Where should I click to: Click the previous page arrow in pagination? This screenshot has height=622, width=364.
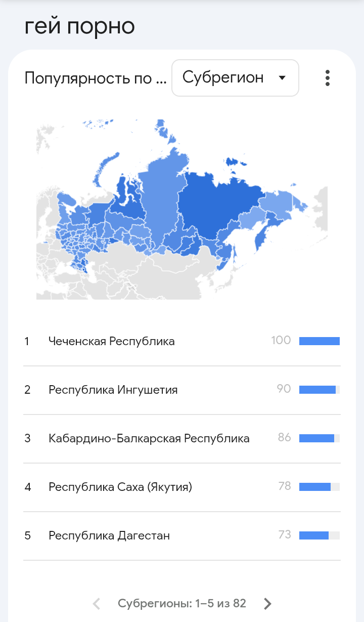[97, 603]
